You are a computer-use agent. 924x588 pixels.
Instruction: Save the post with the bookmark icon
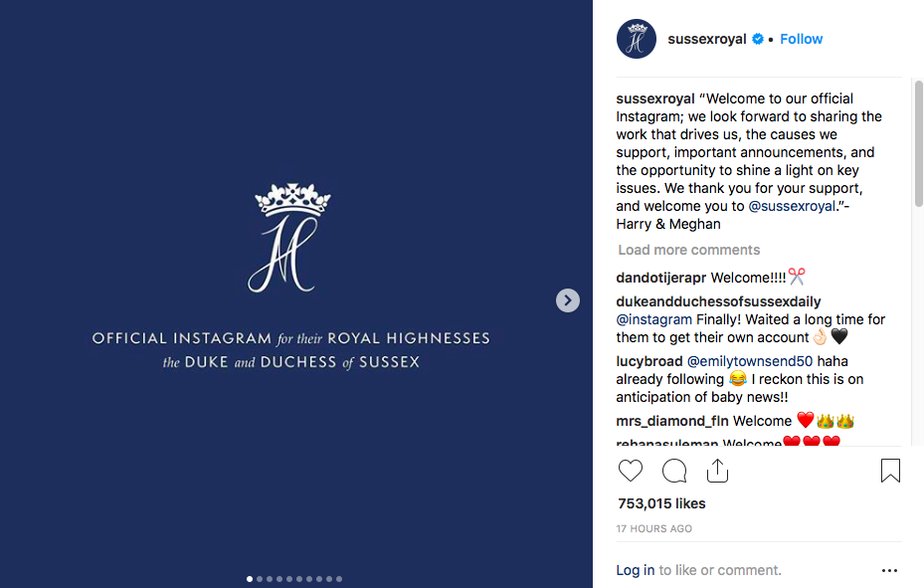[890, 471]
